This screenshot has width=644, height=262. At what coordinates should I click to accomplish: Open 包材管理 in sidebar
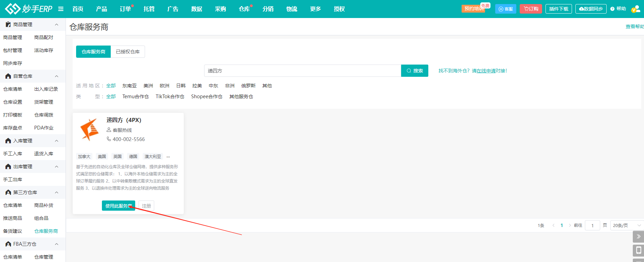13,50
